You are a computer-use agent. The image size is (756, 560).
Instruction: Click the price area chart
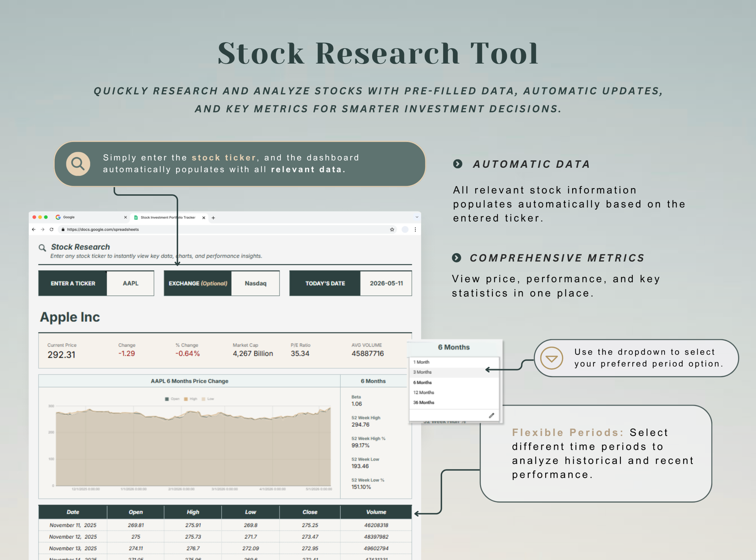pyautogui.click(x=193, y=447)
